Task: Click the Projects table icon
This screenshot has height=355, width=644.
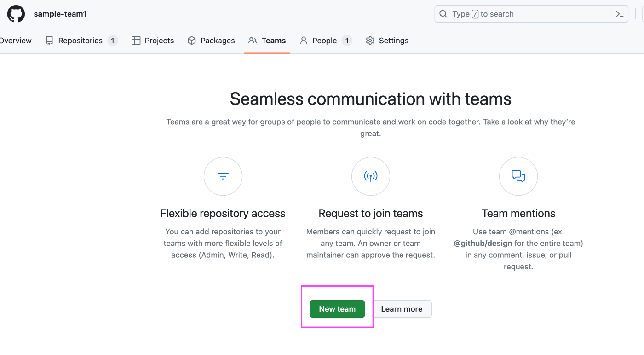Action: pos(136,41)
